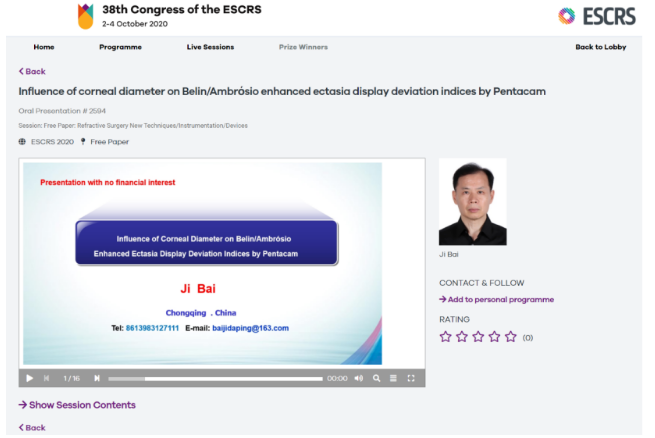The image size is (655, 438).
Task: Click the ESCRS logo
Action: pos(597,16)
